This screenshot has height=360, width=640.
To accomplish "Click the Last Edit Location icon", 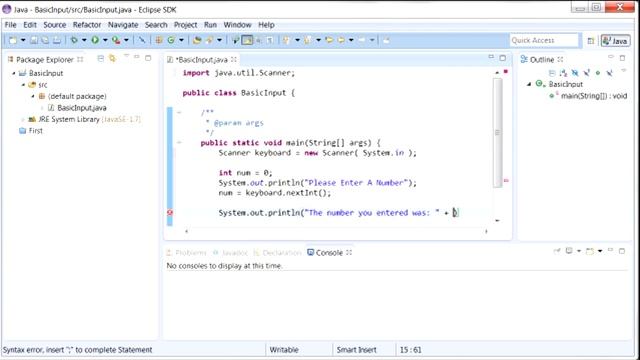I will 329,40.
